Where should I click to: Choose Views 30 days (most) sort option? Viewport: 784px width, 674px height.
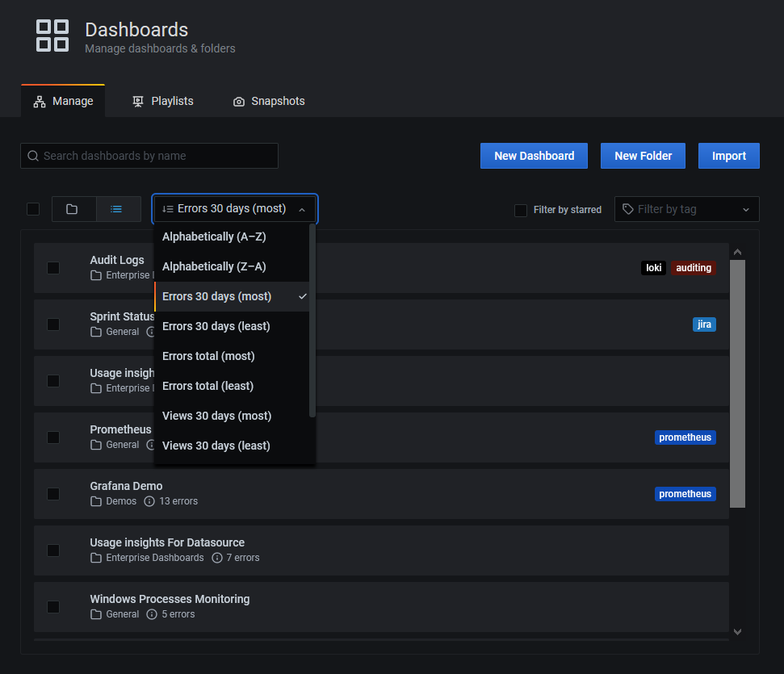point(216,416)
